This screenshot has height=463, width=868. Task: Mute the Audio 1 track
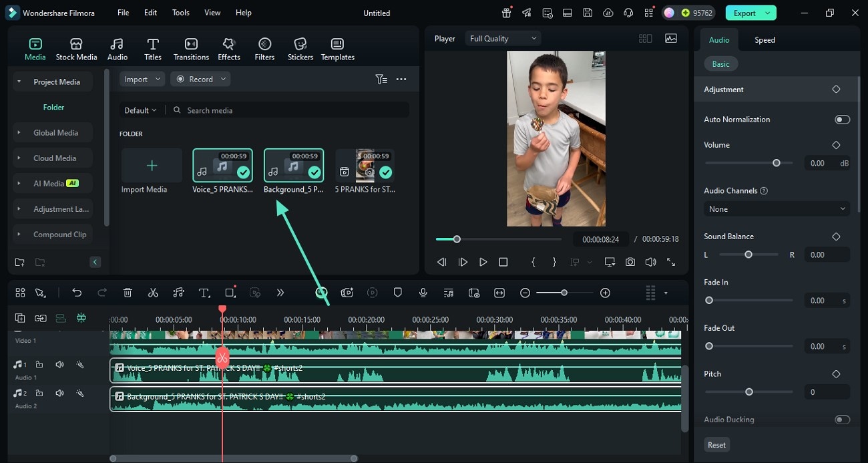tap(59, 365)
